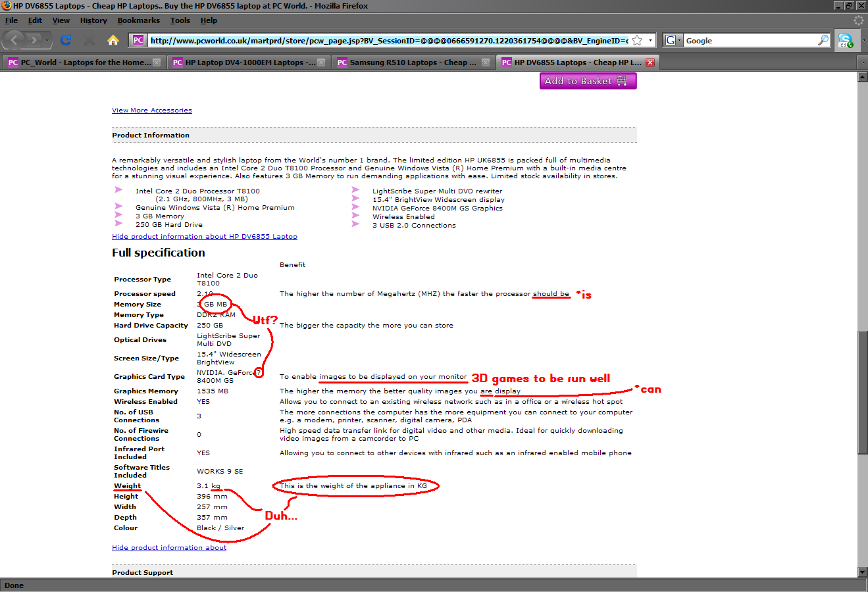Open the list all tabs dropdown
The width and height of the screenshot is (868, 592).
click(862, 62)
